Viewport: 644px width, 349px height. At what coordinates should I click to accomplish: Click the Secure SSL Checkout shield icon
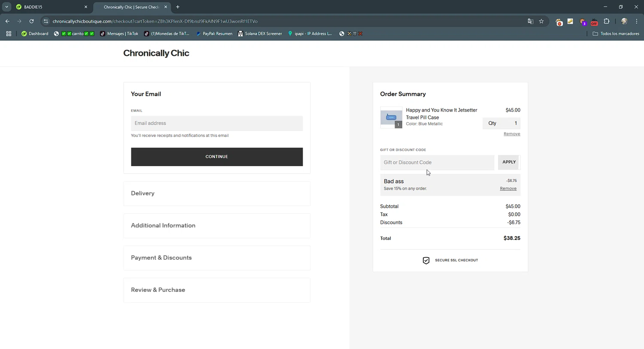coord(426,261)
